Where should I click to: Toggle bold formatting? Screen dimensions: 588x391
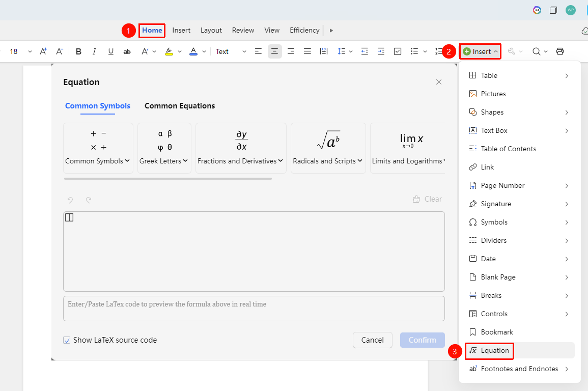tap(78, 51)
